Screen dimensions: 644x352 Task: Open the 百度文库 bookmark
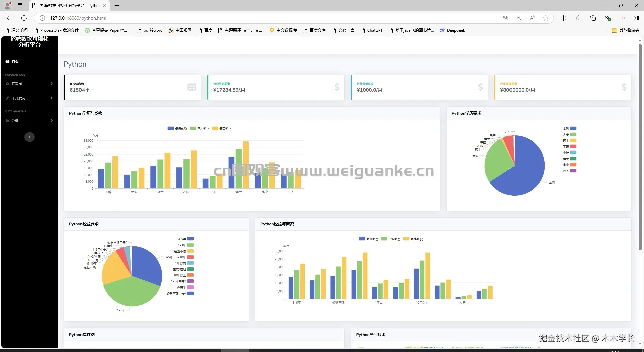click(314, 30)
